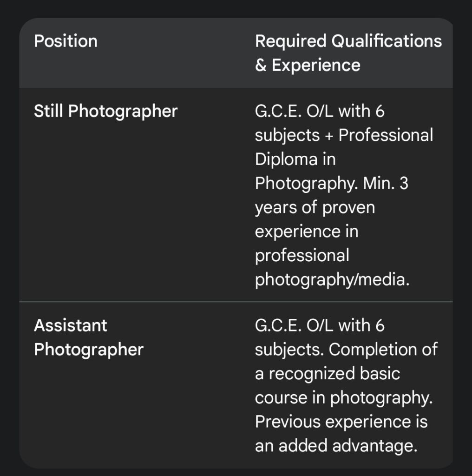Screen dimensions: 472x476
Task: Click Still Photographer qualifications text cell
Action: (344, 195)
